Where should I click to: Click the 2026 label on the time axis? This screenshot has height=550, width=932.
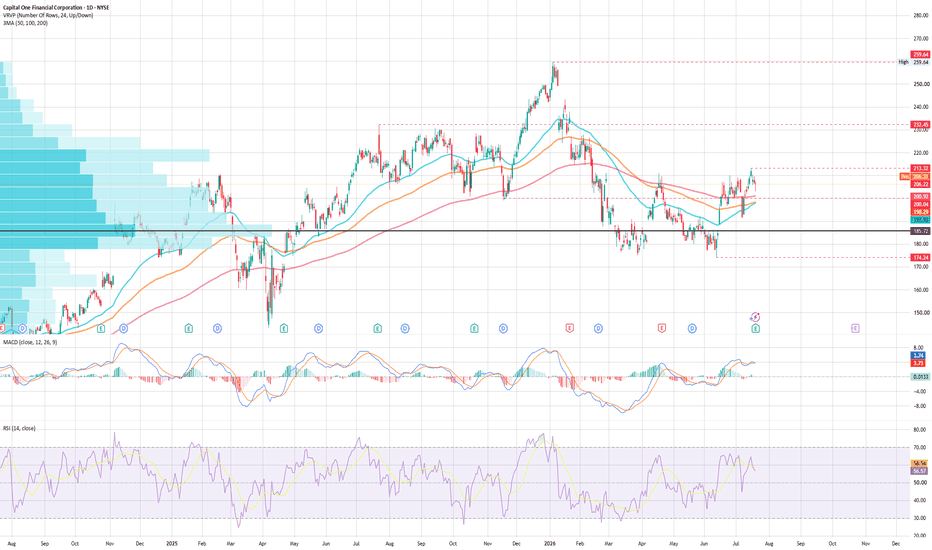(550, 543)
